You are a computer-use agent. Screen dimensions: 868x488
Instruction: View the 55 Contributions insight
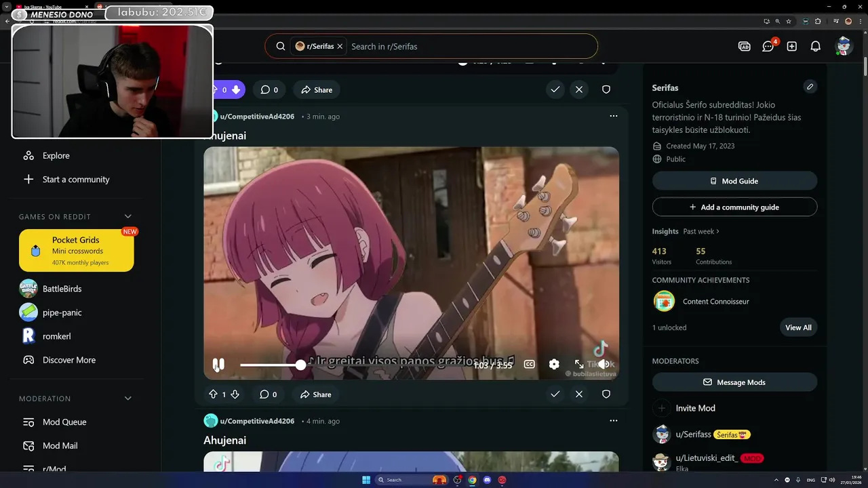click(x=713, y=256)
